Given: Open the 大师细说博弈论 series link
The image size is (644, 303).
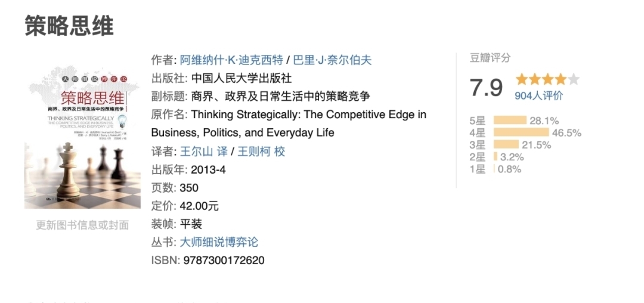Looking at the screenshot, I should 219,242.
